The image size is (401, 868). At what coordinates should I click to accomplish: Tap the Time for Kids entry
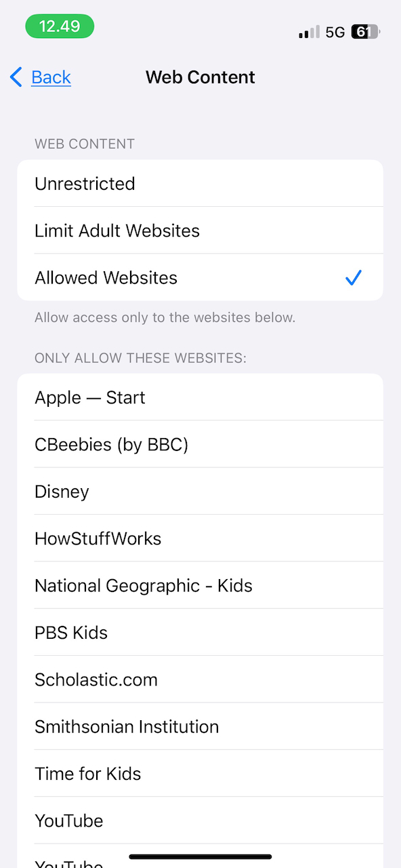(x=200, y=774)
